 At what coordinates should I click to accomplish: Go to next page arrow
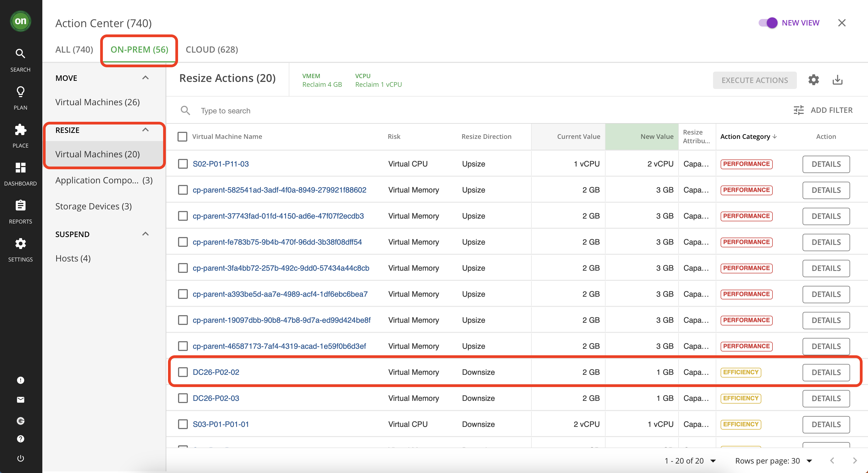[x=855, y=461]
